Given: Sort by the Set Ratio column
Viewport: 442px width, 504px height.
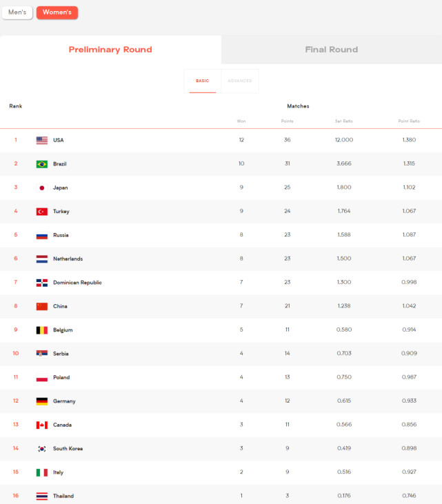Looking at the screenshot, I should pos(344,121).
